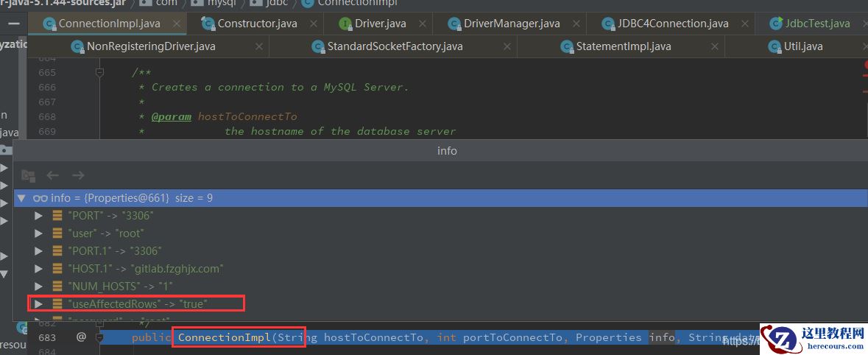The height and width of the screenshot is (355, 868).
Task: Expand the "NUM_HOSTS" -> "1" entry
Action: click(x=39, y=287)
